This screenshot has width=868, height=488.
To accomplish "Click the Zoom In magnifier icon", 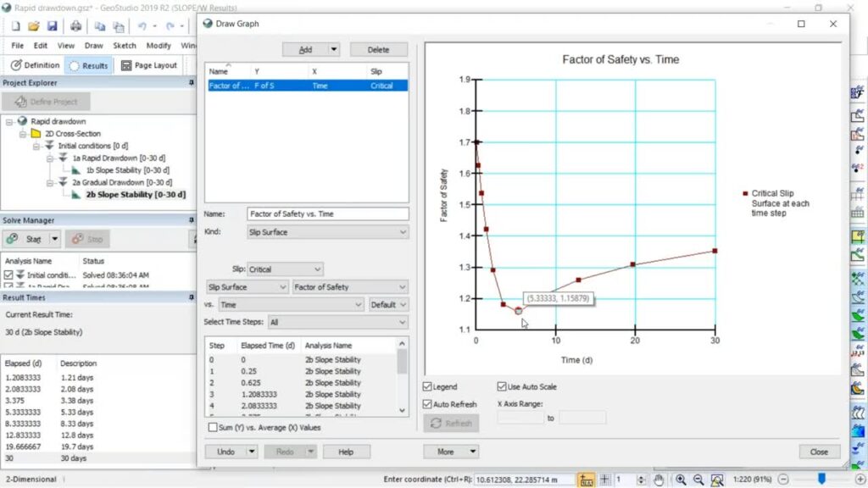I will (680, 480).
